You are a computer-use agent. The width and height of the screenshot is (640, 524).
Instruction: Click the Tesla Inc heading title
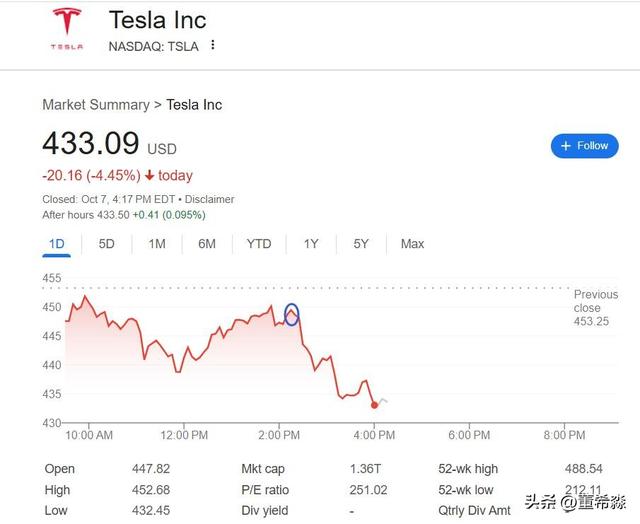click(x=157, y=20)
